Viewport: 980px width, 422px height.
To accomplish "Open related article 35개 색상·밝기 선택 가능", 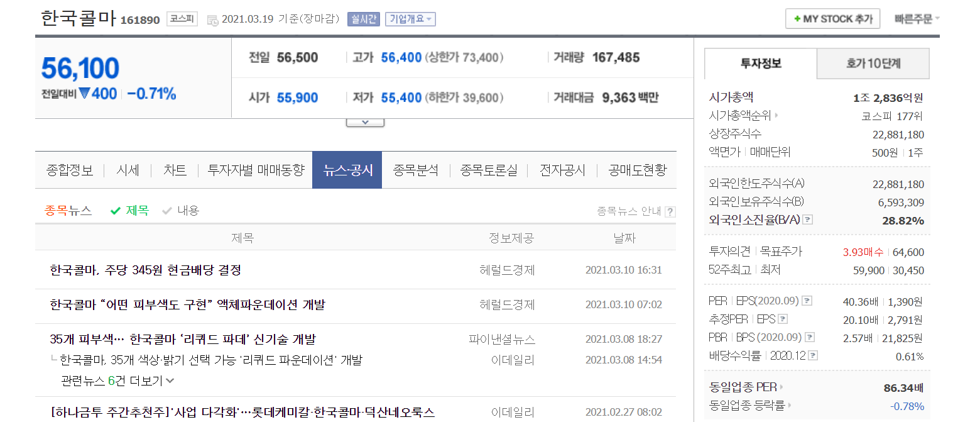I will (x=211, y=360).
